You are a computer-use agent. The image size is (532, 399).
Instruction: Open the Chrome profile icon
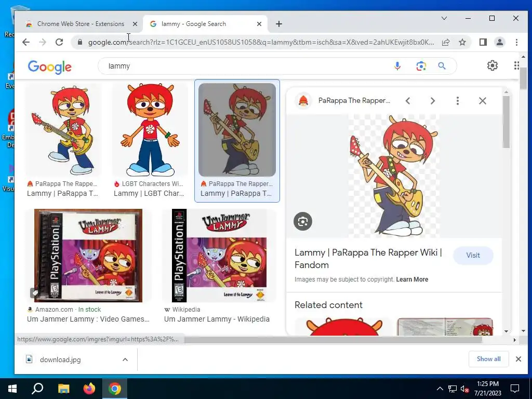pyautogui.click(x=499, y=42)
